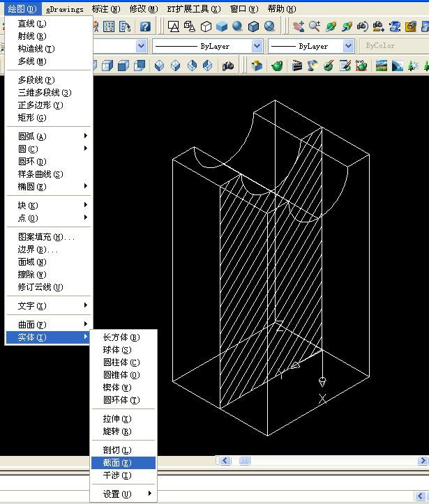Screen dimensions: 429x504
Task: Choose 截面(E) from the solids submenu
Action: click(x=123, y=463)
